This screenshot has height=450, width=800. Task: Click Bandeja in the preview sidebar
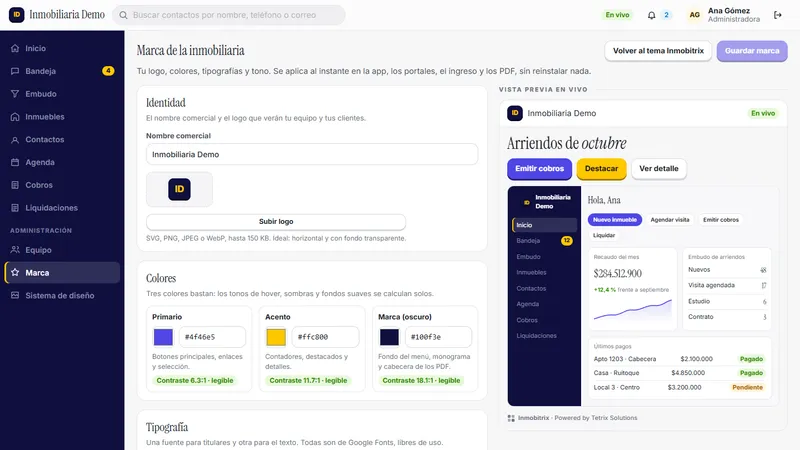[x=544, y=241]
